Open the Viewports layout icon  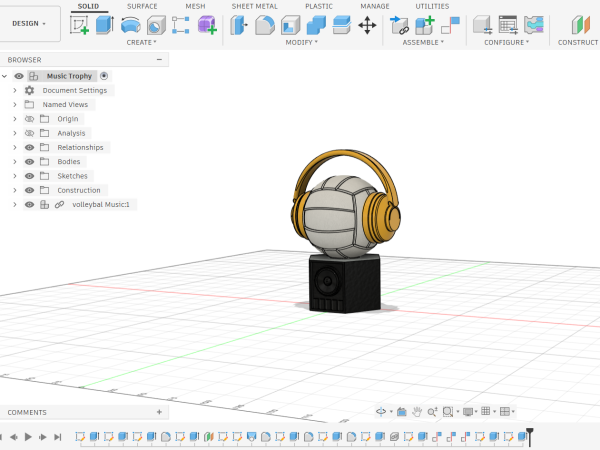coord(505,411)
